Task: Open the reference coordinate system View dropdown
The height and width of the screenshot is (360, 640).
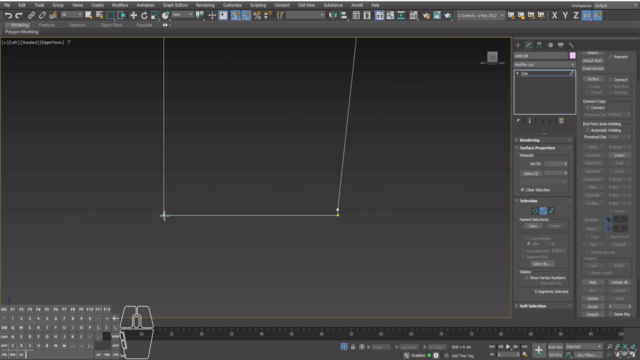Action: (x=182, y=15)
